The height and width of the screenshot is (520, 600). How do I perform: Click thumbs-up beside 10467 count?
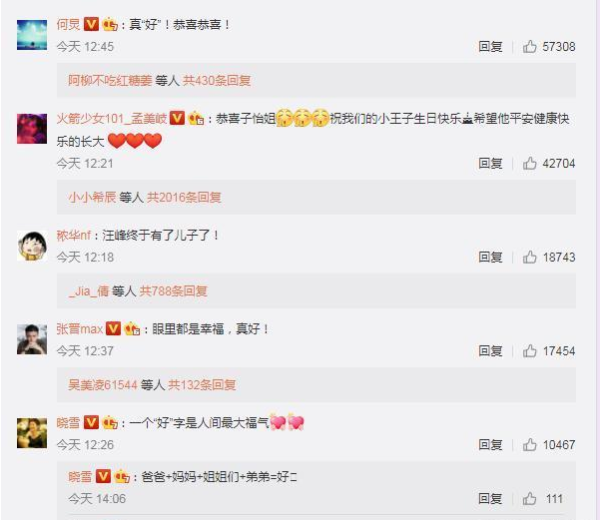click(530, 445)
